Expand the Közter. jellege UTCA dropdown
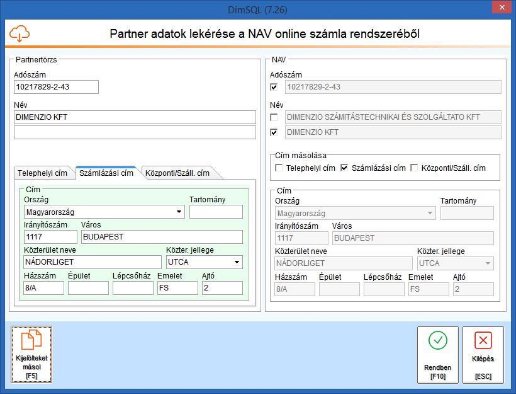The height and width of the screenshot is (394, 516). pyautogui.click(x=237, y=262)
